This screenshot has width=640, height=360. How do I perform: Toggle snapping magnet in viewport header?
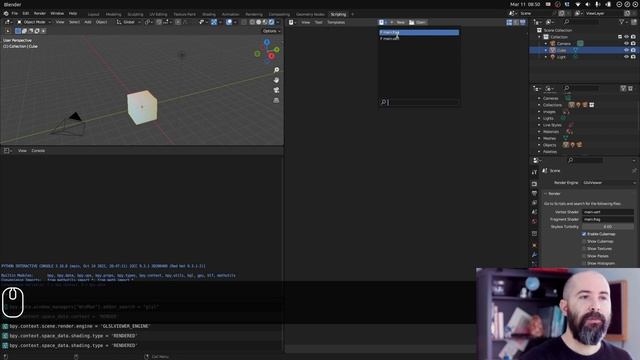click(x=159, y=22)
